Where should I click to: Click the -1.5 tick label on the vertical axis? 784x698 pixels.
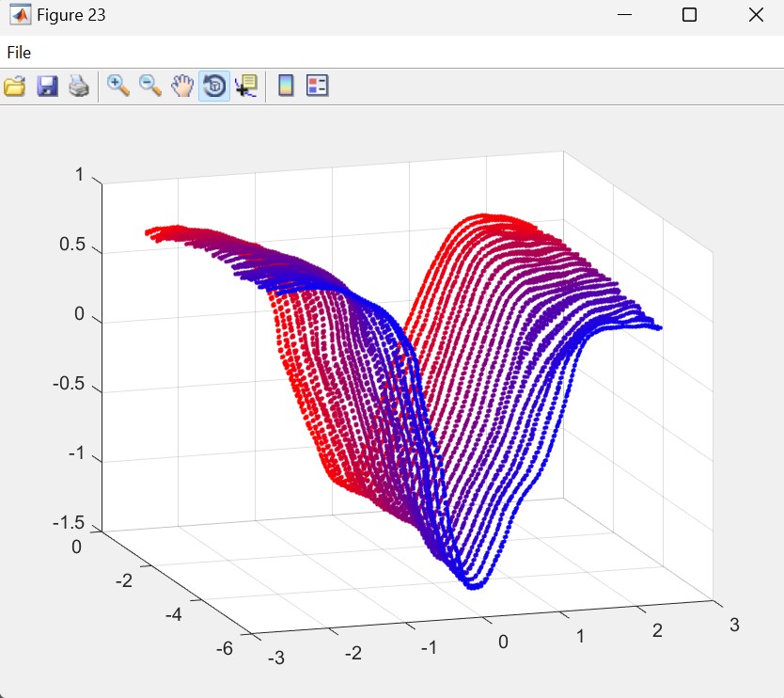click(x=69, y=523)
